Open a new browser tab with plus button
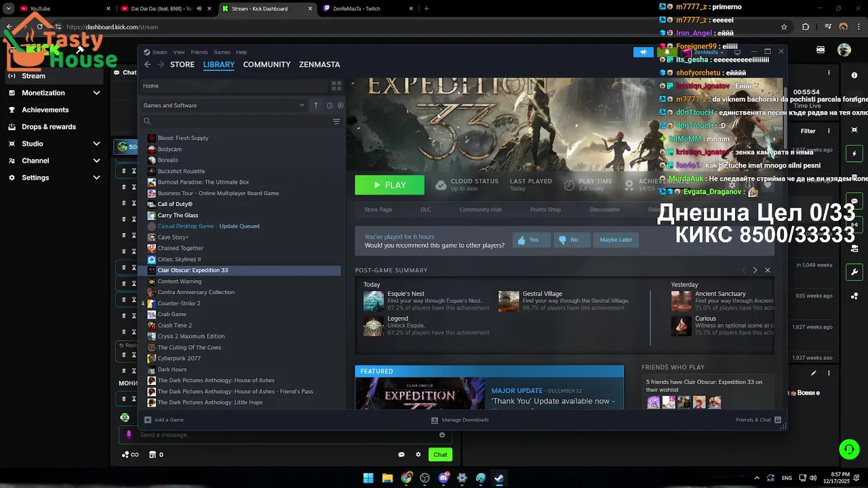Viewport: 868px width, 488px height. coord(427,9)
